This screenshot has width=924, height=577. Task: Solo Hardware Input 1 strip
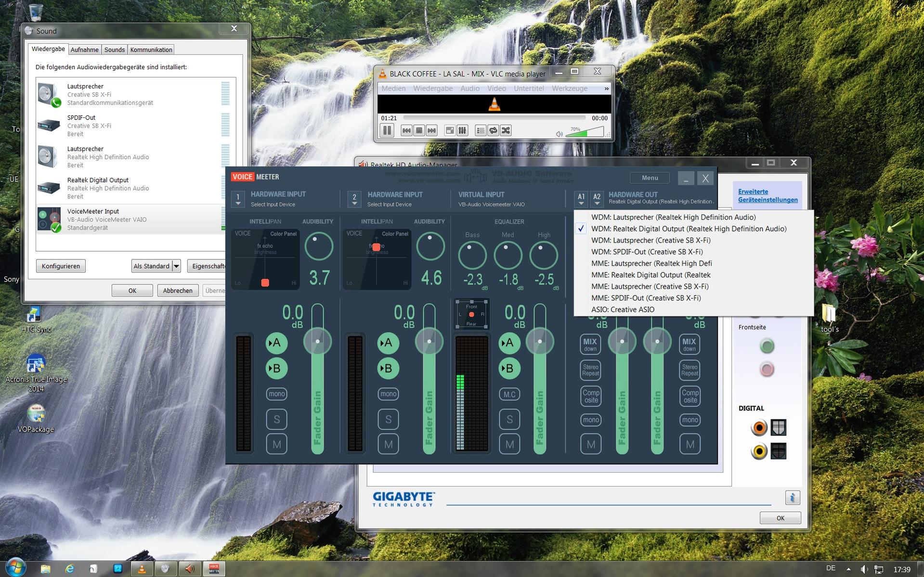(x=276, y=419)
